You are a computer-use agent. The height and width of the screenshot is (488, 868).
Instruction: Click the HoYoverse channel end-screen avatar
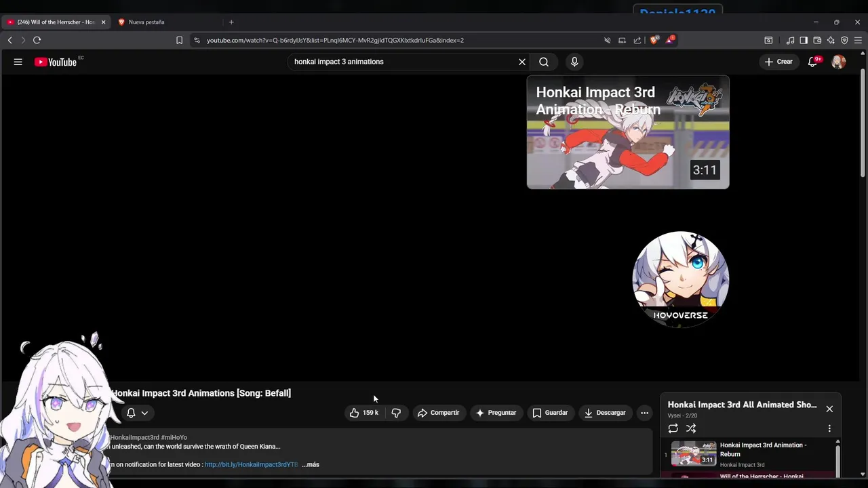(x=680, y=279)
